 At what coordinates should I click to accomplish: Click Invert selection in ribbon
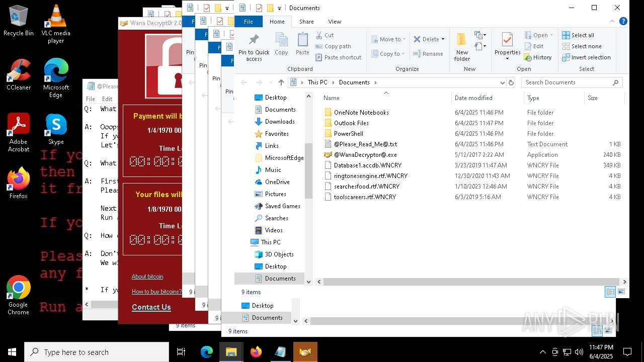point(586,57)
